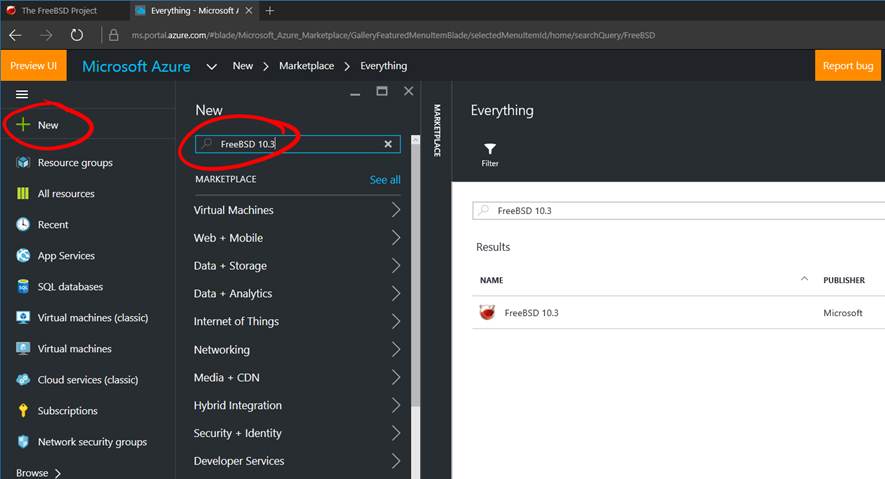
Task: Open Network security groups in sidebar
Action: (x=92, y=442)
